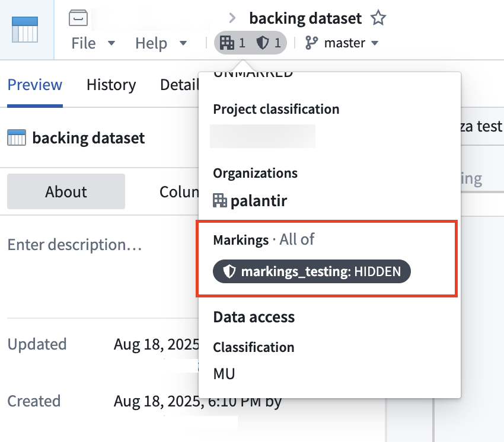
Task: Open the project folder icon in the breadcrumb
Action: click(78, 18)
